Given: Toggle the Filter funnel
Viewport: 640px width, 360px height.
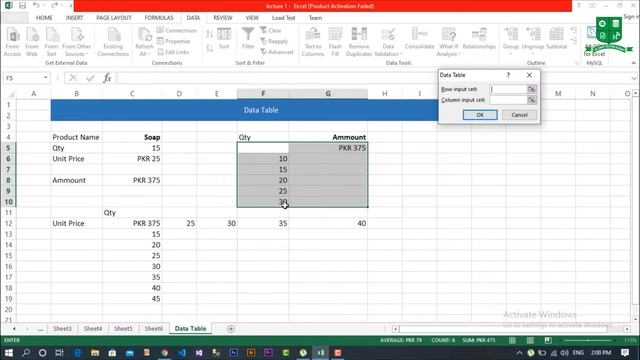Looking at the screenshot, I should [x=248, y=39].
